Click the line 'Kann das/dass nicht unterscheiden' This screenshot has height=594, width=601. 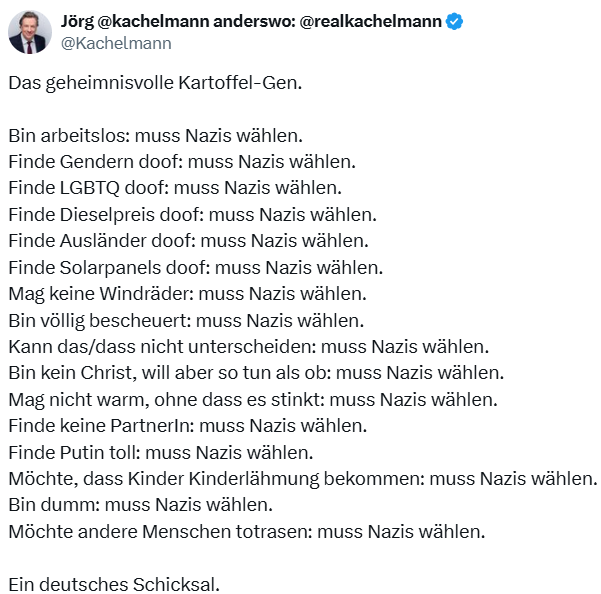pyautogui.click(x=249, y=347)
